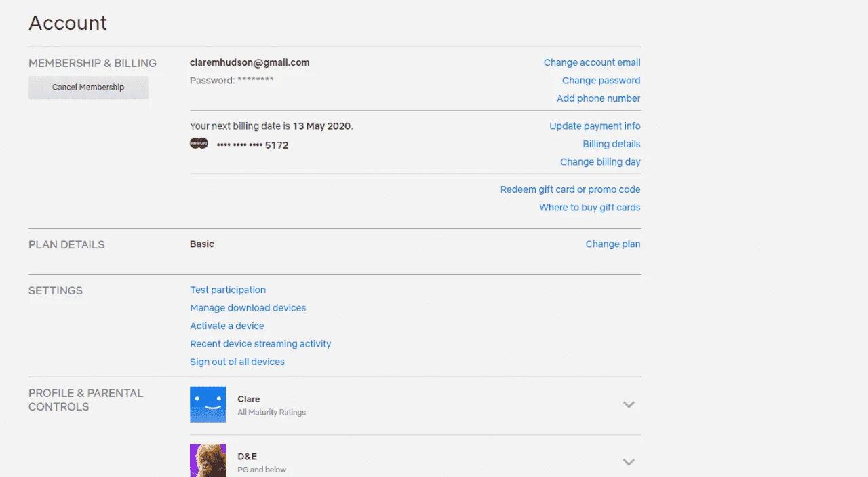Click the Change plan link

pos(613,244)
